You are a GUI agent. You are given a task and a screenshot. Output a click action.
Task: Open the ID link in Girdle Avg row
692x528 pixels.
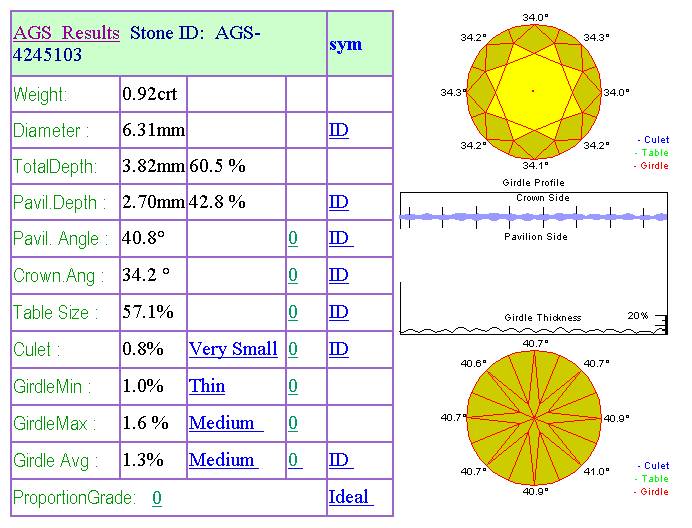[x=341, y=460]
